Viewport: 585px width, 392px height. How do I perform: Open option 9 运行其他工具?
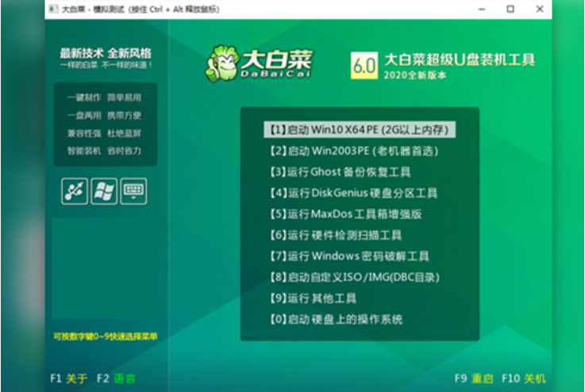[313, 298]
